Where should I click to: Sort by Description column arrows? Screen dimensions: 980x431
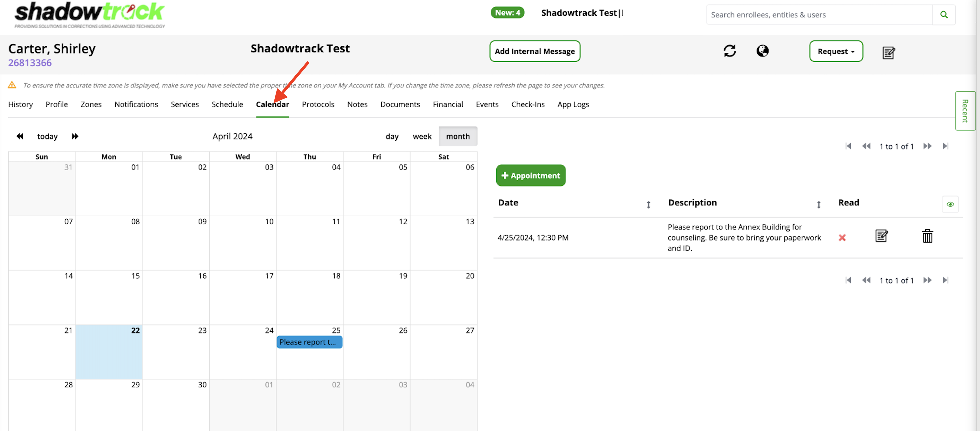click(818, 205)
